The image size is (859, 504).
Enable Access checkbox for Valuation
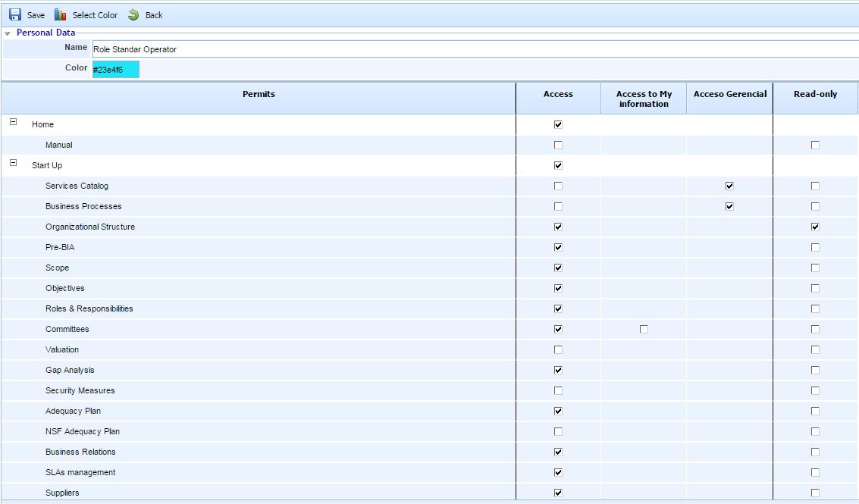[x=559, y=349]
